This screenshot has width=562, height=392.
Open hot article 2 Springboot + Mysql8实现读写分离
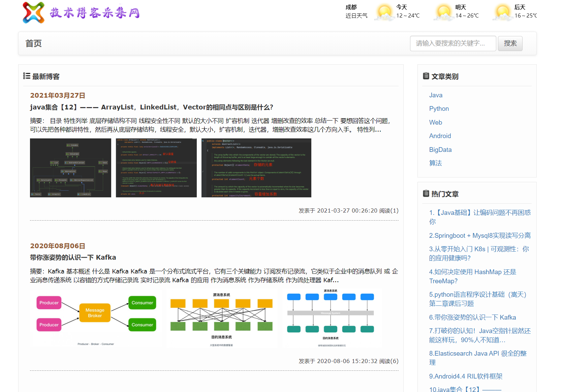[x=480, y=236]
